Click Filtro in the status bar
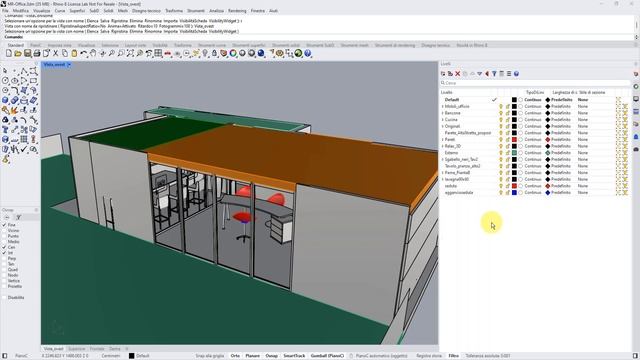640x360 pixels. coord(453,356)
